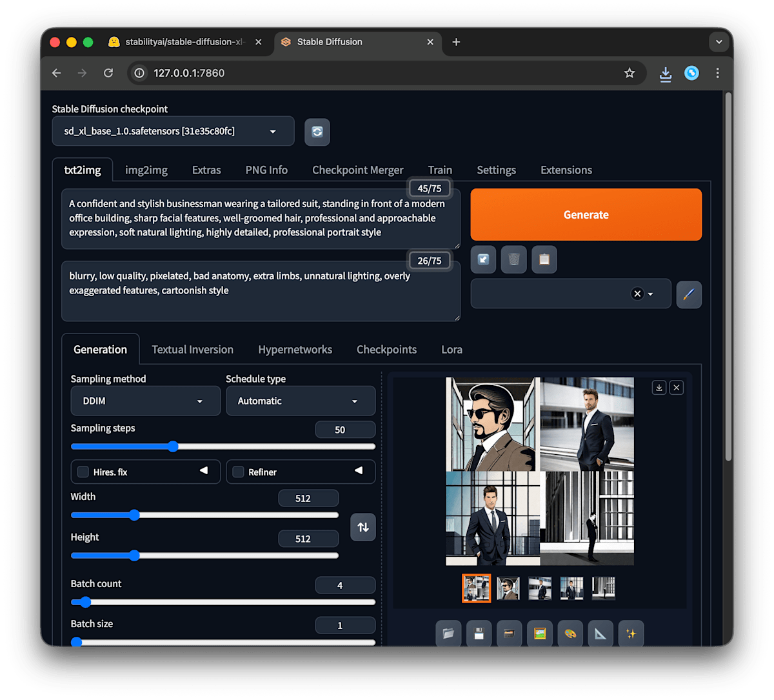Open the Stable Diffusion checkpoint dropdown

click(173, 131)
